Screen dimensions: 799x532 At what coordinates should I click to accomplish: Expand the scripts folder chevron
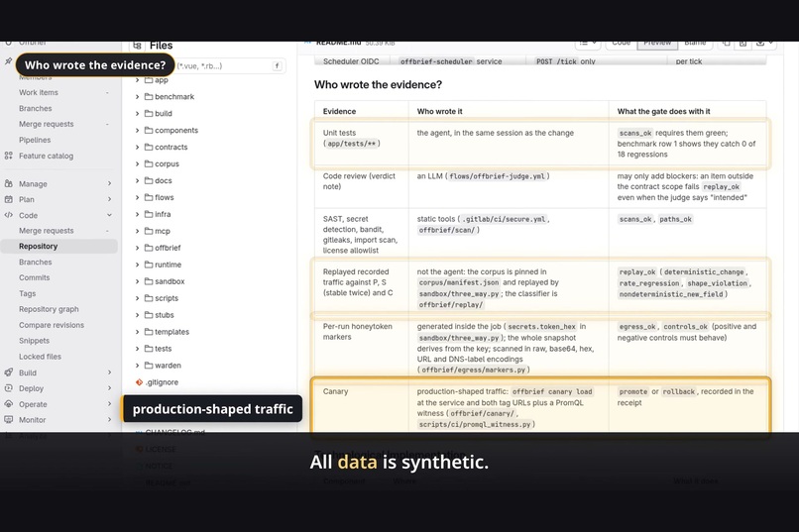[x=137, y=298]
